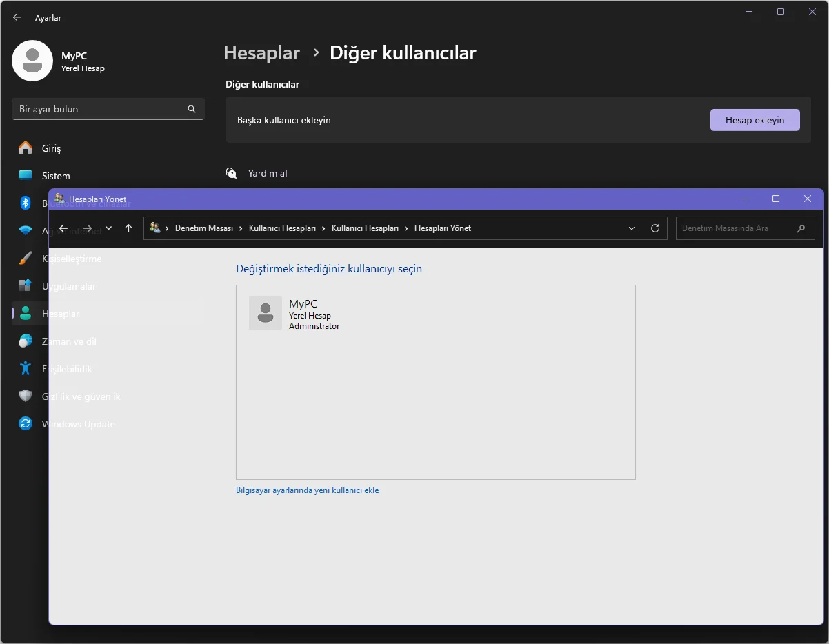The height and width of the screenshot is (644, 829).
Task: Open Giriş home in Settings sidebar
Action: [x=51, y=148]
